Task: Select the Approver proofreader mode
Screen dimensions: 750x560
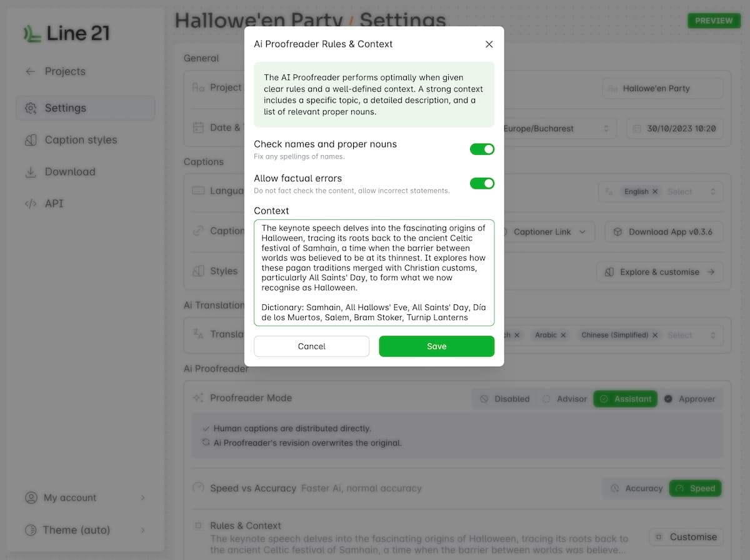Action: [689, 399]
